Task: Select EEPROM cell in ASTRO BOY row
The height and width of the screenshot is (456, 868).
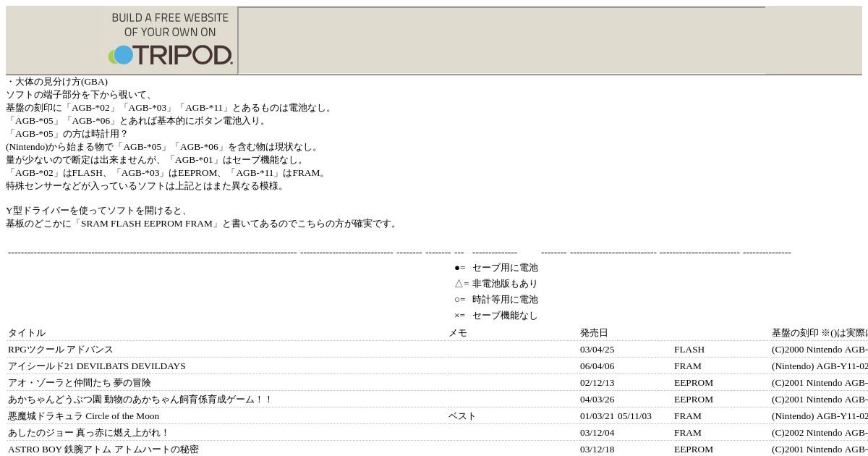Action: (x=694, y=449)
